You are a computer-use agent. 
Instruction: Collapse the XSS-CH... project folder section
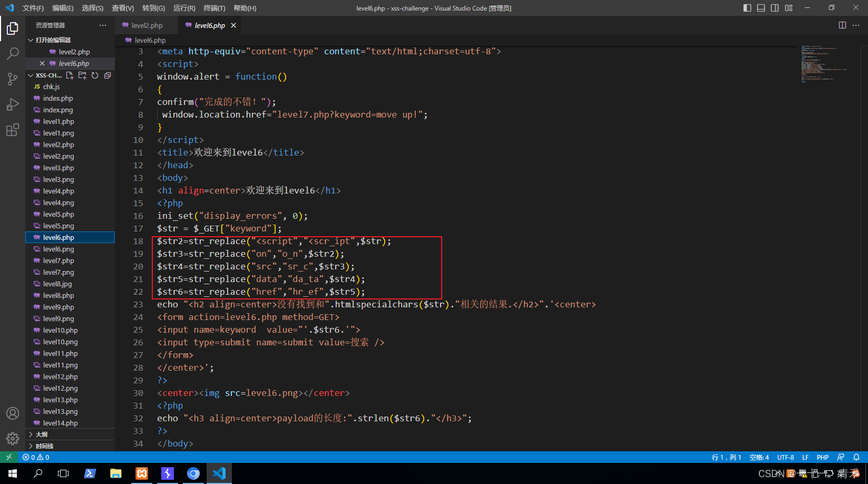tap(45, 75)
